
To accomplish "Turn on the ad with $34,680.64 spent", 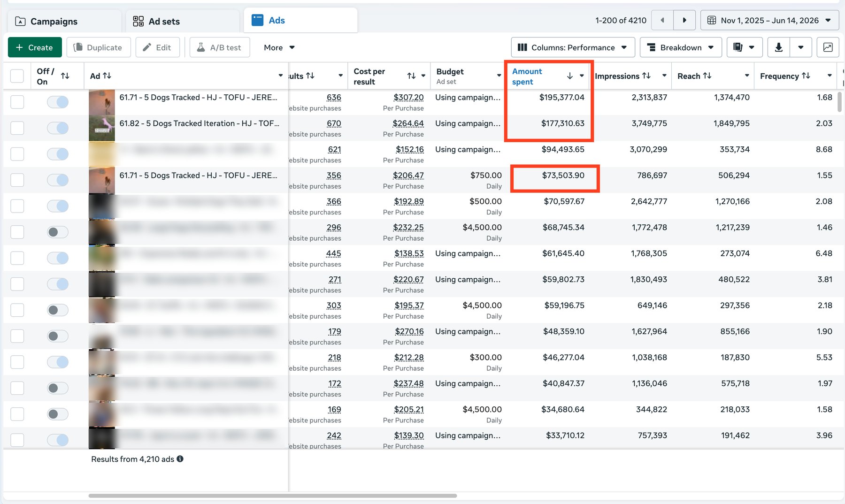I will coord(58,414).
